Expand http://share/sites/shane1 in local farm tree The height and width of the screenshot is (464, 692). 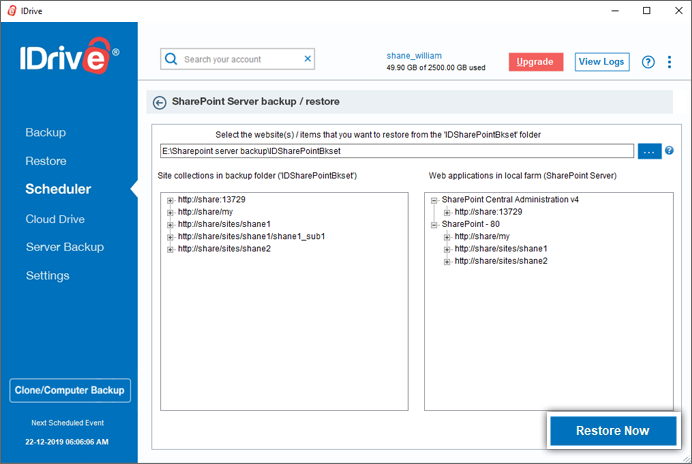tap(447, 250)
